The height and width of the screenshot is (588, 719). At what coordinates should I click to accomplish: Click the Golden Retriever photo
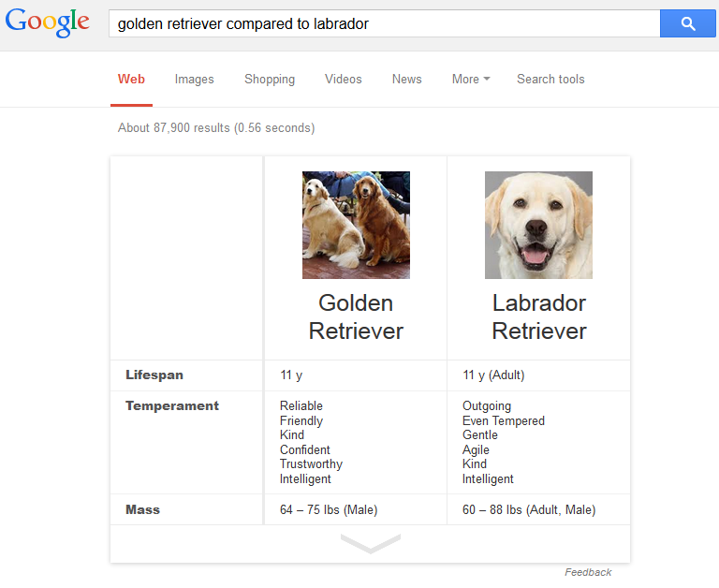[356, 225]
